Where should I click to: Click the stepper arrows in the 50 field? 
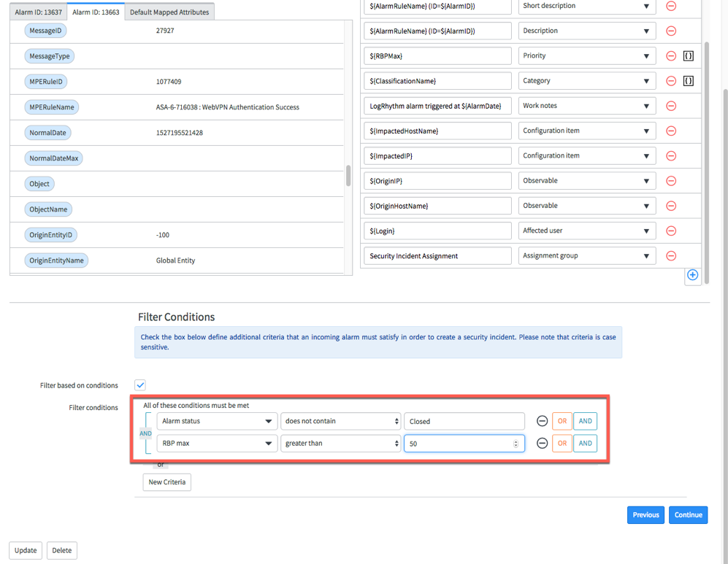(x=516, y=444)
